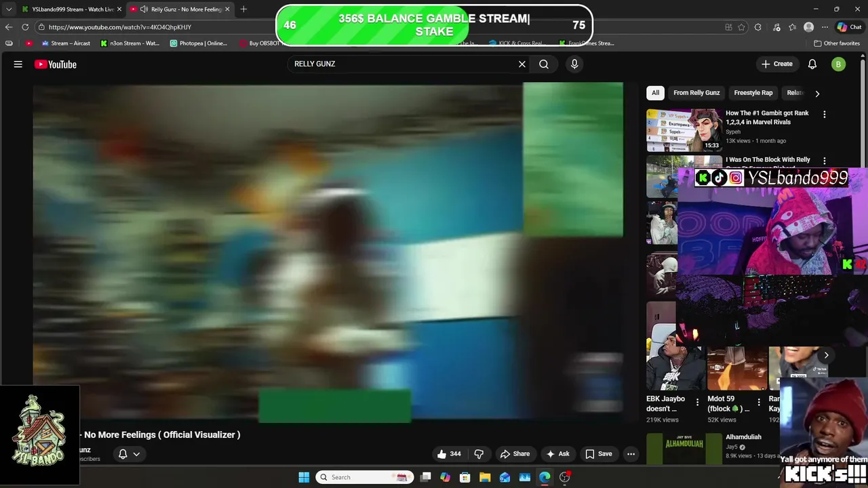Dislike the video with thumbs down

pyautogui.click(x=479, y=454)
